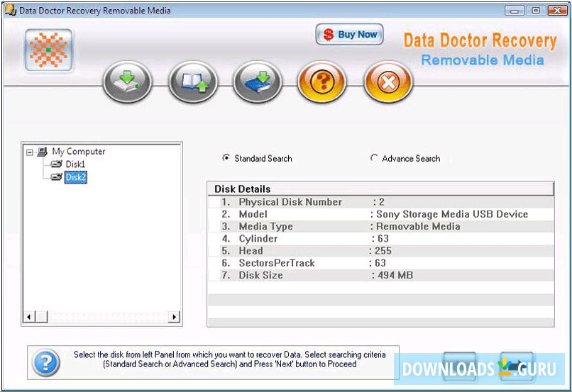
Task: Select Disk1 in the tree
Action: [75, 164]
